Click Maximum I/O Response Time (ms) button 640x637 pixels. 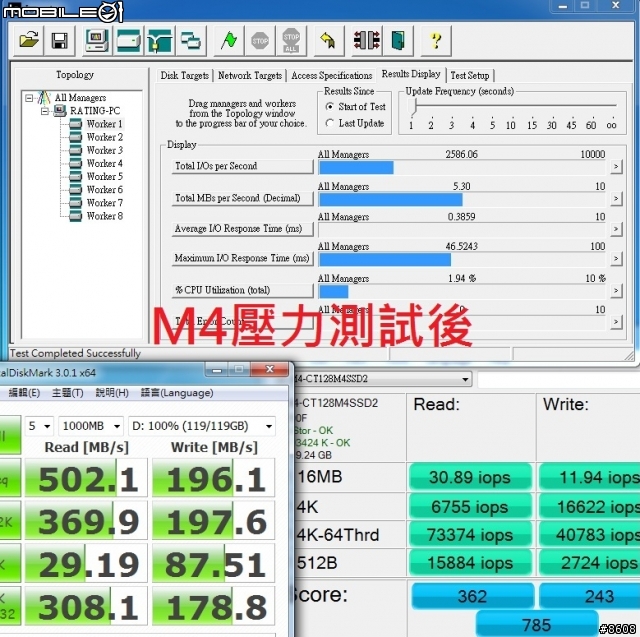pos(242,258)
